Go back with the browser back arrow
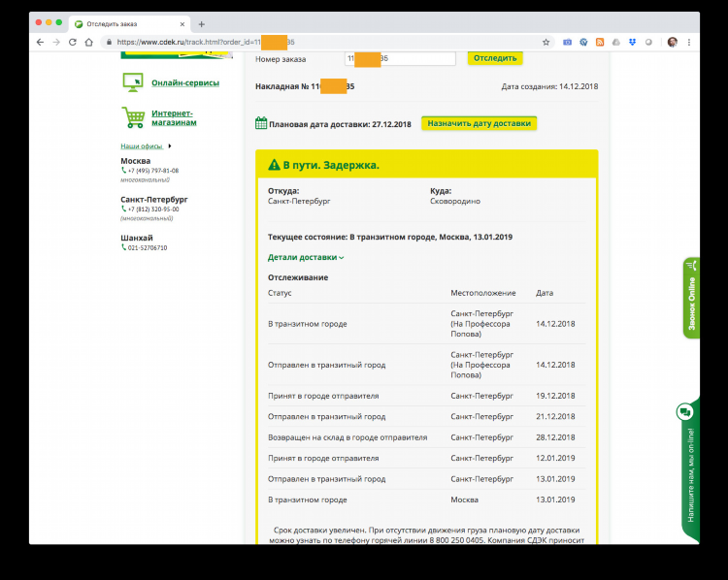Image resolution: width=728 pixels, height=580 pixels. 40,43
